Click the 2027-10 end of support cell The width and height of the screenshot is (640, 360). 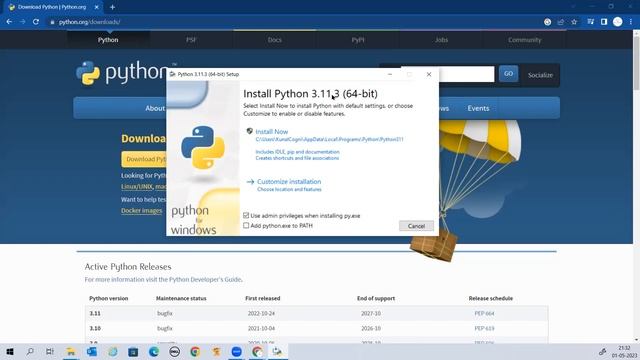click(371, 313)
